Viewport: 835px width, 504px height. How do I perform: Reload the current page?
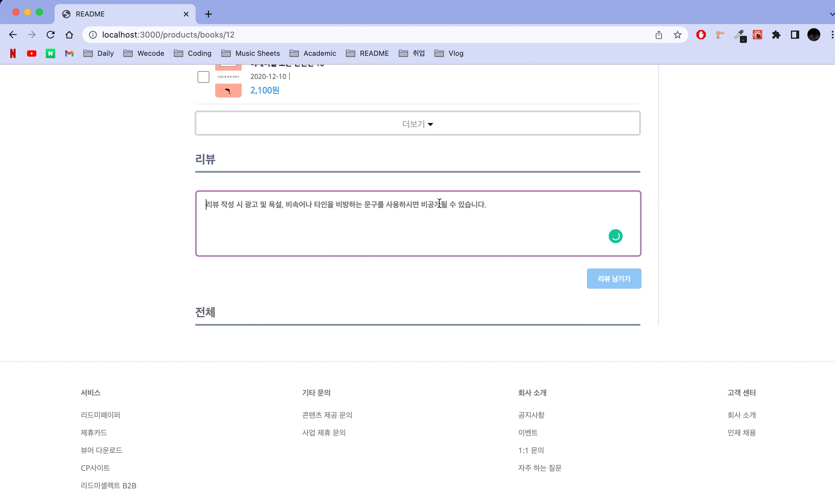50,35
